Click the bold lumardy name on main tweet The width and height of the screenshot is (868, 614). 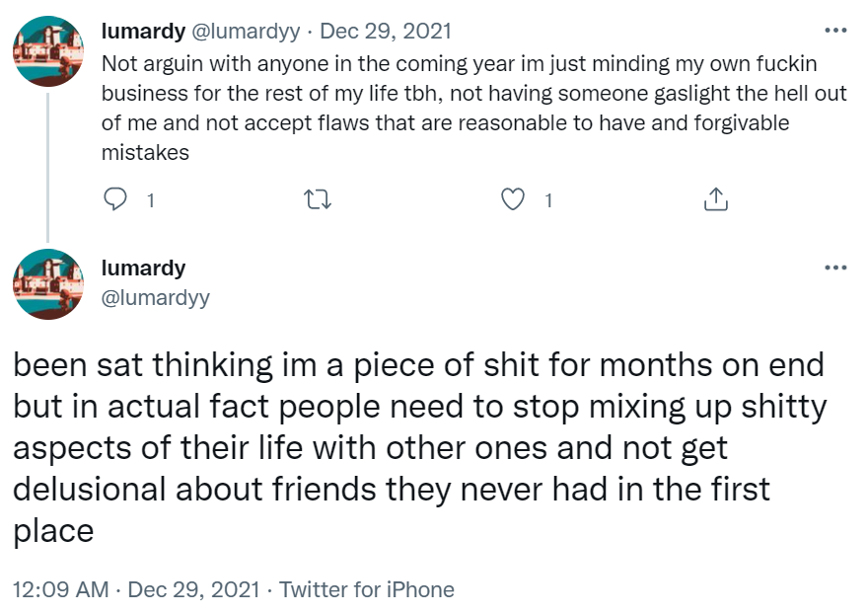pos(143,269)
